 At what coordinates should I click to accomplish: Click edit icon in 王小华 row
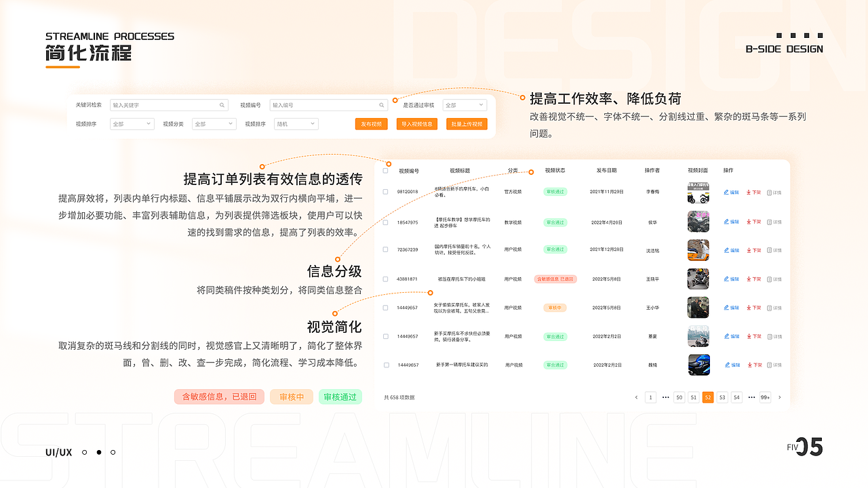726,308
